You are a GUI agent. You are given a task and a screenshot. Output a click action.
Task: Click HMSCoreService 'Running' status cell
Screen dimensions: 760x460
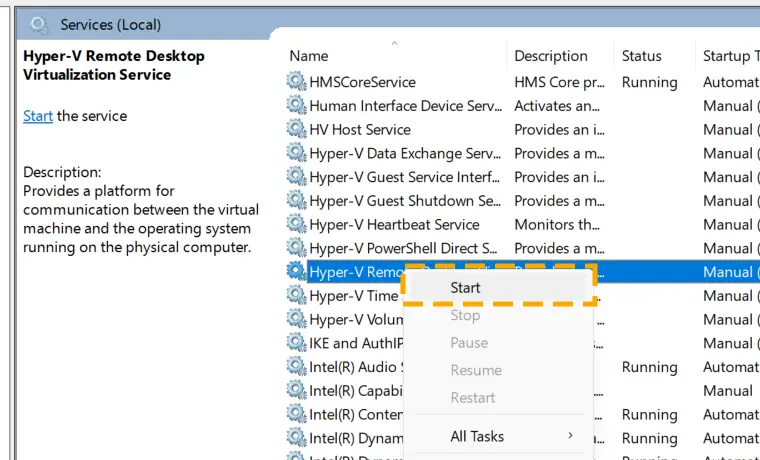[x=649, y=82]
